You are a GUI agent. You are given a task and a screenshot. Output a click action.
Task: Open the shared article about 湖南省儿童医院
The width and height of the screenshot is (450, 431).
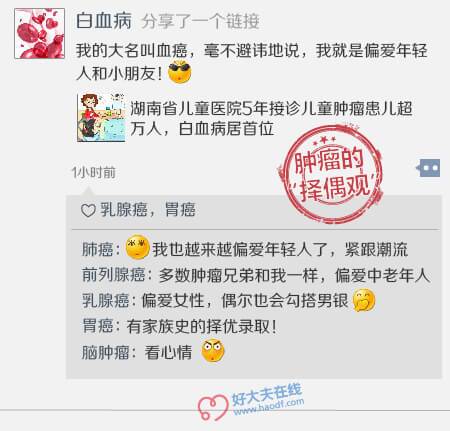point(271,118)
